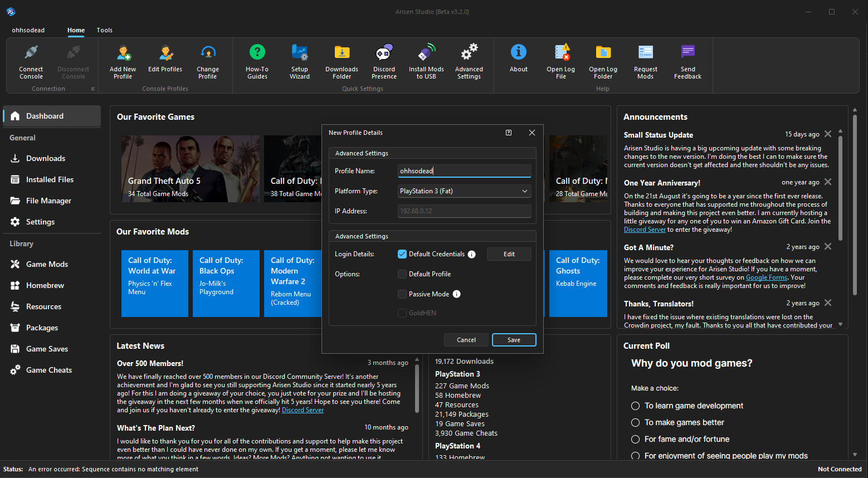Expand the Connection group launcher arrow
Screen dimensions: 868x478
pos(93,89)
